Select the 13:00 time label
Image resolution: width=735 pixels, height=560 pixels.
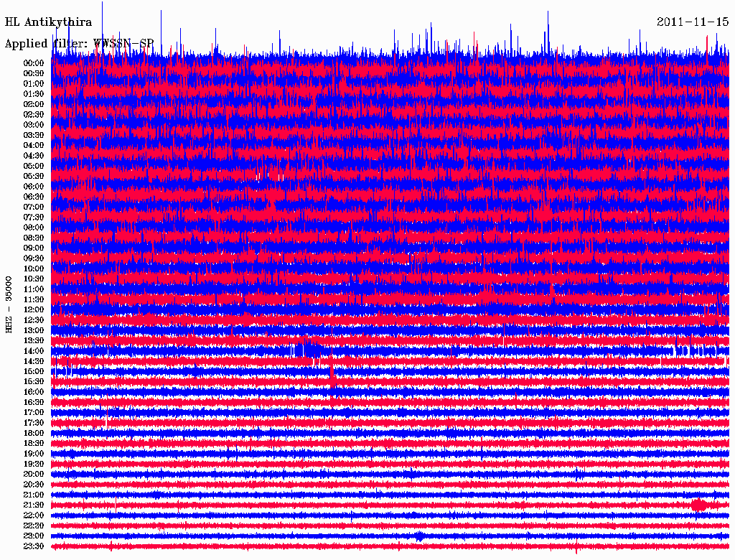pyautogui.click(x=34, y=331)
